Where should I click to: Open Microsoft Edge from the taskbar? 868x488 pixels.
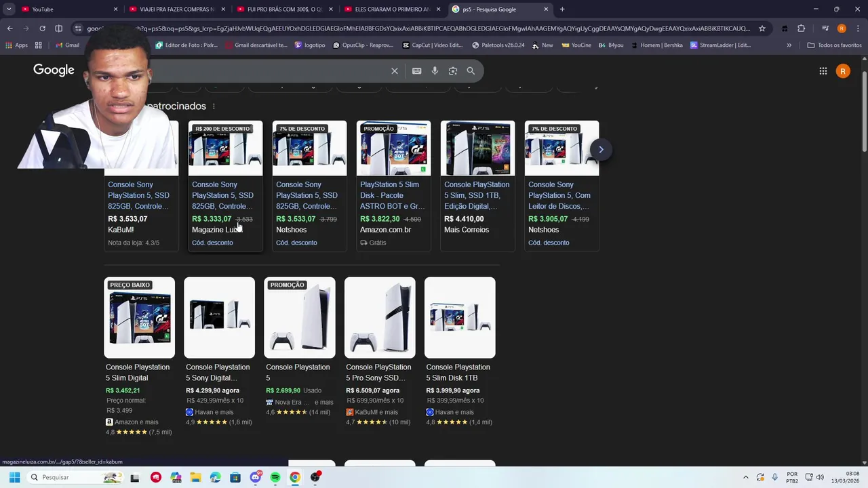tap(216, 477)
